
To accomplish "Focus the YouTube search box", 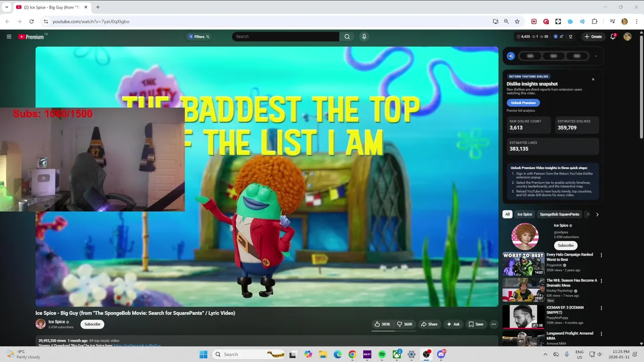I will (285, 37).
